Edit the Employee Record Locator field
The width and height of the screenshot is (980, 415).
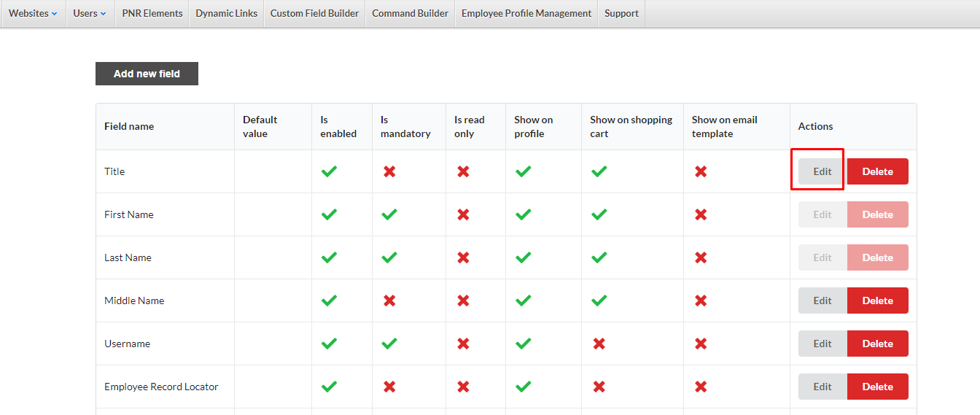(x=822, y=387)
